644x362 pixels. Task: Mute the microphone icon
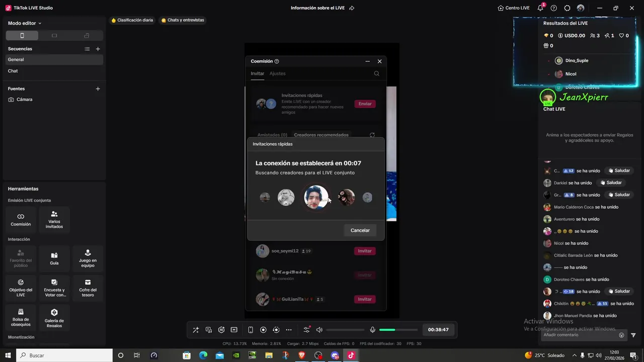373,330
